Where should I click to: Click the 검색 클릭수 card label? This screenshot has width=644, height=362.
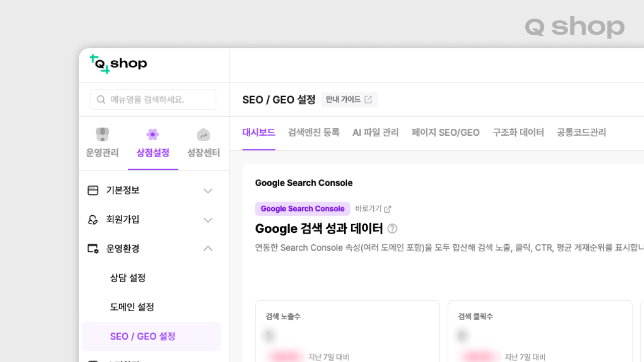pyautogui.click(x=475, y=316)
